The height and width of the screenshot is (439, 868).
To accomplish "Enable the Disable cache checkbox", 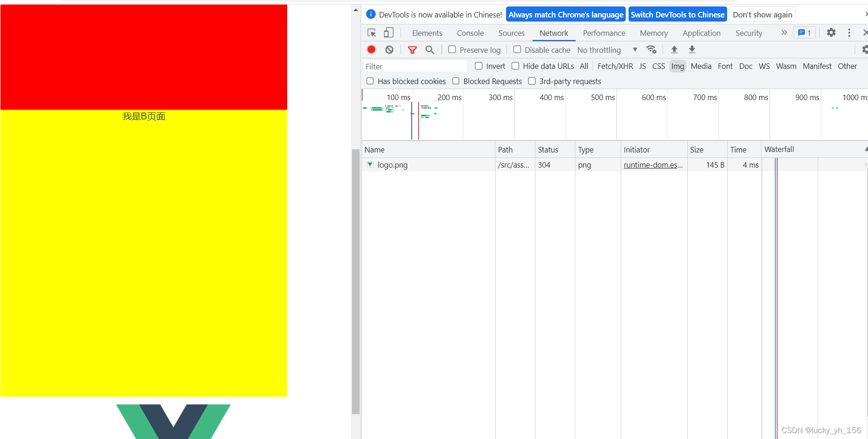I will tap(517, 50).
